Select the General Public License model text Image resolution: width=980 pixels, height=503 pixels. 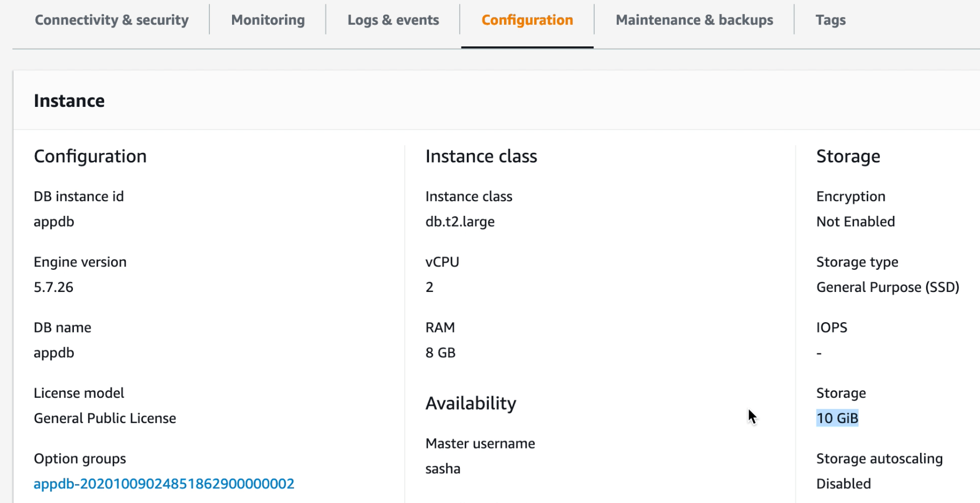pos(105,418)
